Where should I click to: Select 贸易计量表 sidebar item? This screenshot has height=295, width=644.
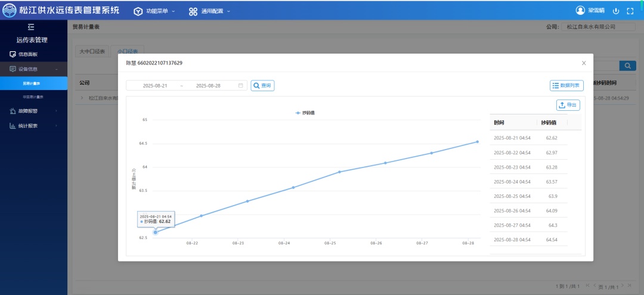33,83
